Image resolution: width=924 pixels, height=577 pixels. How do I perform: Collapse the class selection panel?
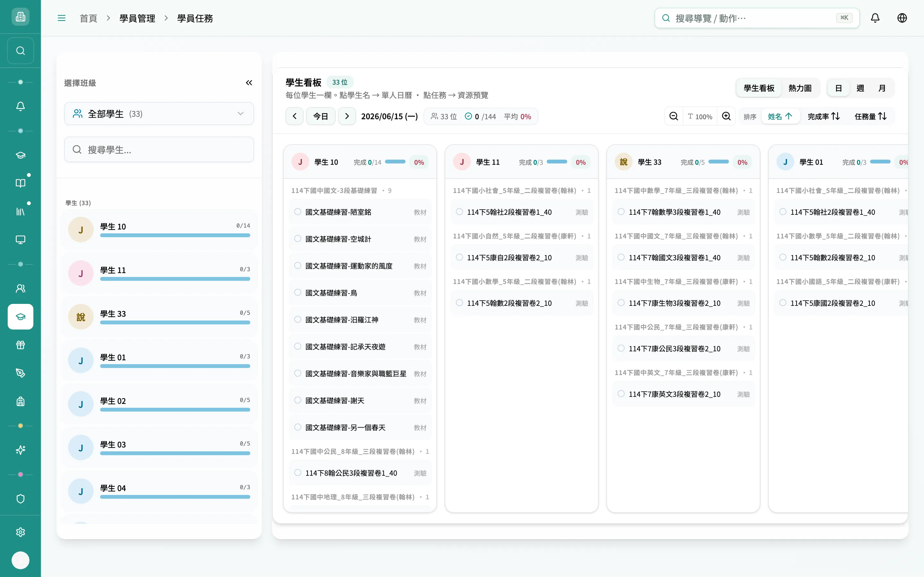tap(249, 83)
